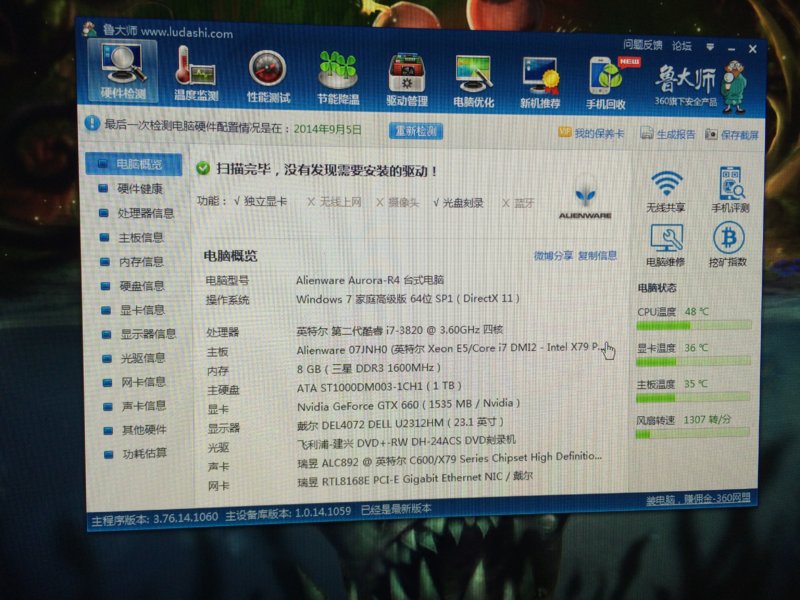Open 无线共享 wifi sharing icon

(x=666, y=191)
